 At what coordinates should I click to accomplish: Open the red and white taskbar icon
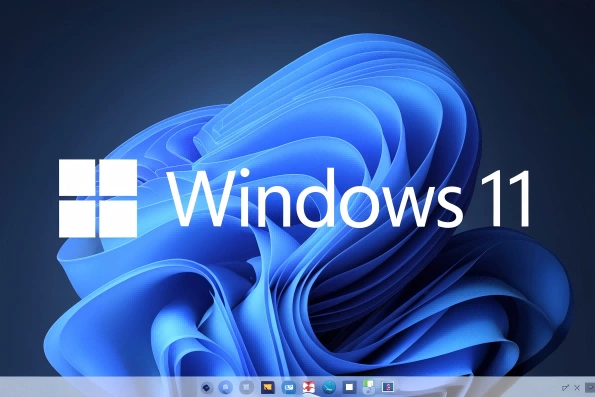coord(309,387)
